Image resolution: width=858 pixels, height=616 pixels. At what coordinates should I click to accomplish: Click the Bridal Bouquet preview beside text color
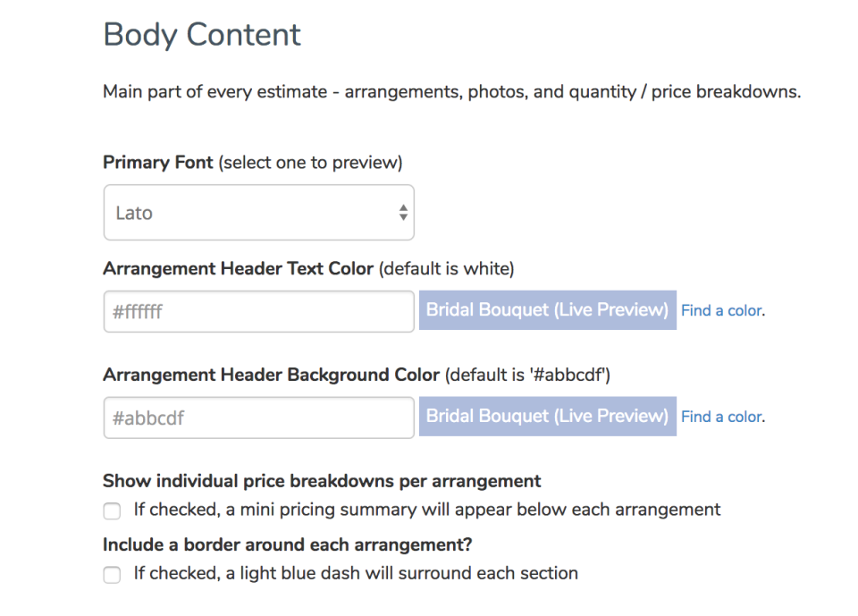click(x=547, y=310)
